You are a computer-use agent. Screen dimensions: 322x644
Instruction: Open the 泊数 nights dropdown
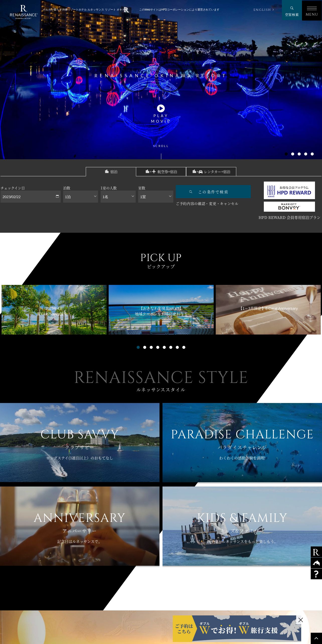point(80,197)
